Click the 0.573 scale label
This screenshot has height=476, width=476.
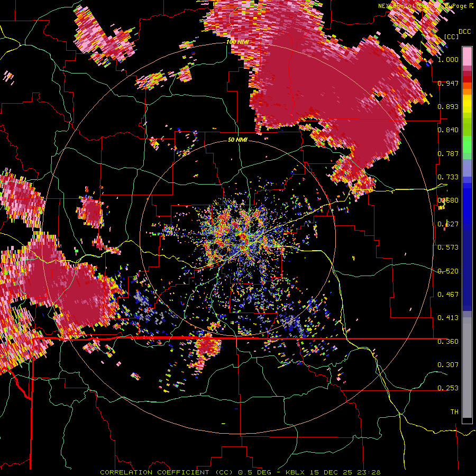pyautogui.click(x=448, y=248)
